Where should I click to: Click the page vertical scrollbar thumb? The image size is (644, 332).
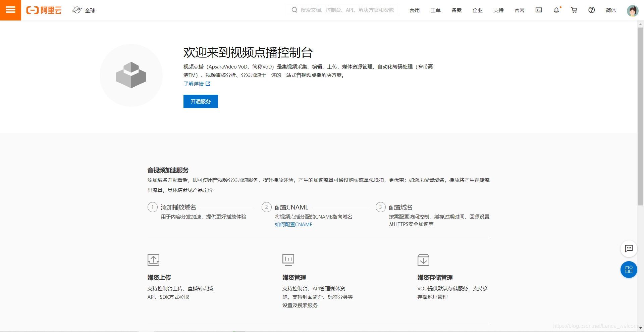click(x=640, y=116)
